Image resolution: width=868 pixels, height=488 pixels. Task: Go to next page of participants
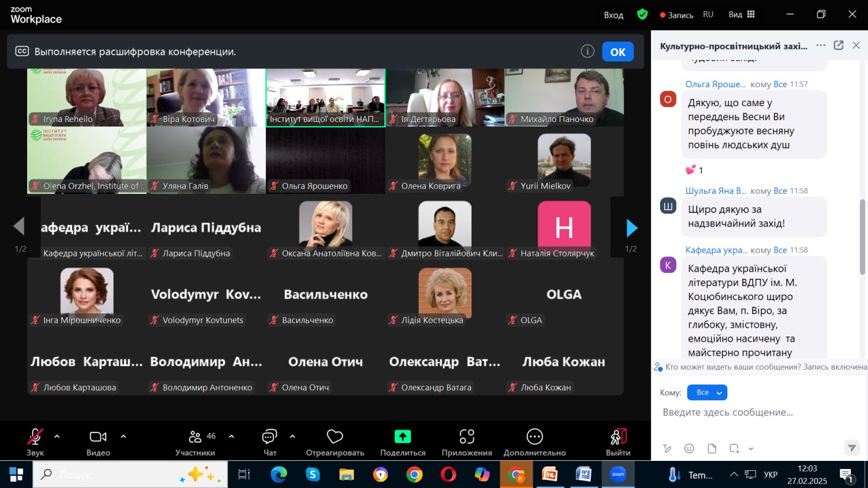click(632, 227)
